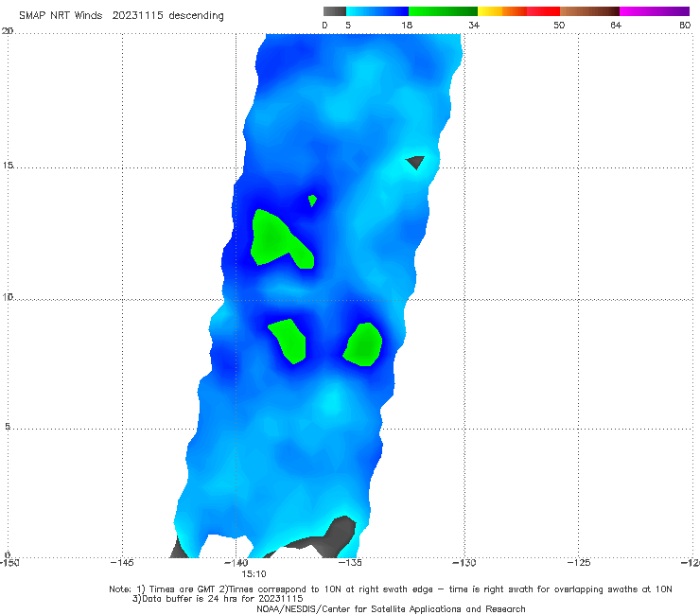Click the color bar label '34'
The height and width of the screenshot is (615, 700).
(474, 25)
